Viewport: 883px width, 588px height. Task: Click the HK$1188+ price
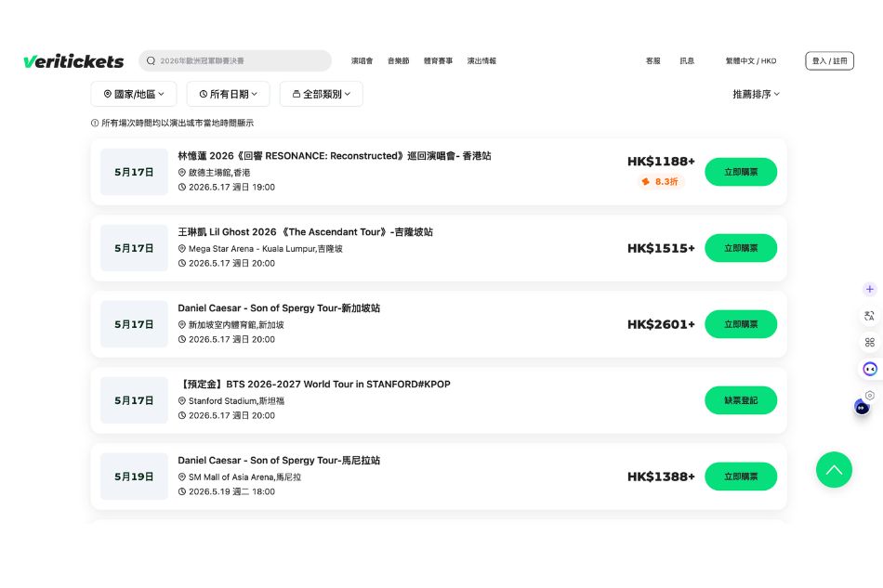pos(661,162)
